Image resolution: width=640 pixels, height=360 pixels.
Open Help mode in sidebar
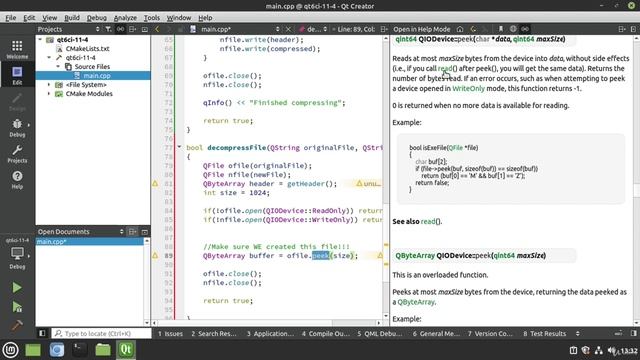pyautogui.click(x=17, y=180)
